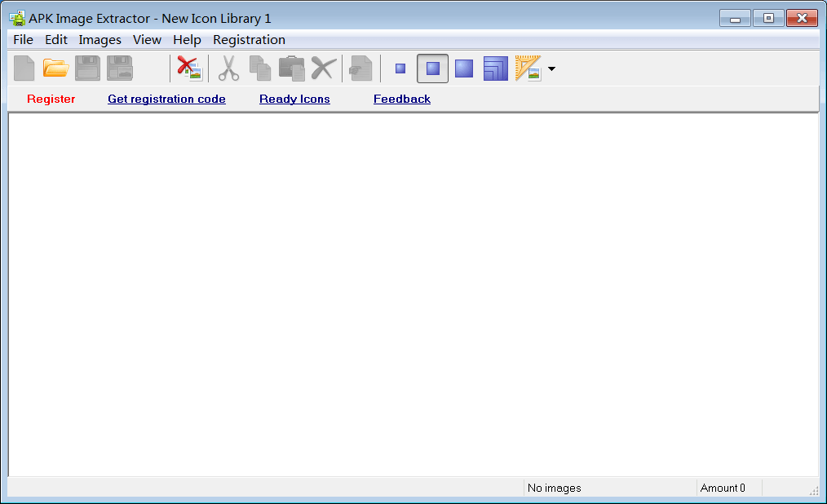Click the stacked squares size view icon

click(x=495, y=69)
